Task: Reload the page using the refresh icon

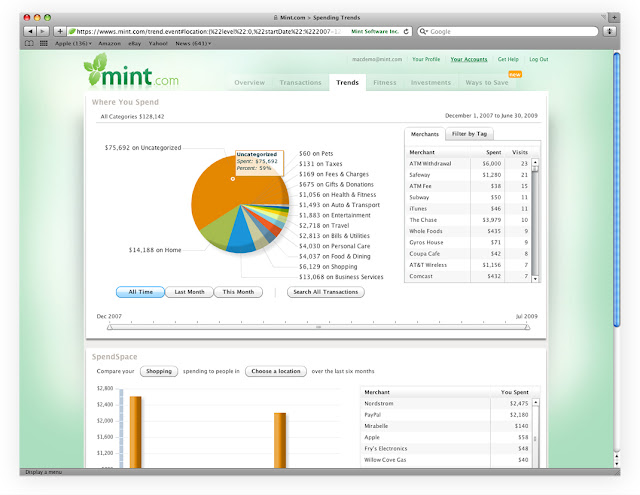Action: pyautogui.click(x=406, y=31)
